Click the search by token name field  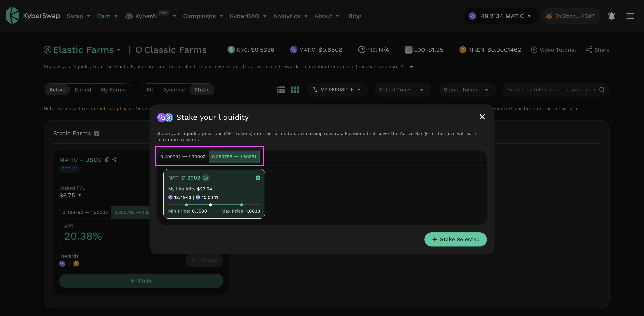[551, 90]
